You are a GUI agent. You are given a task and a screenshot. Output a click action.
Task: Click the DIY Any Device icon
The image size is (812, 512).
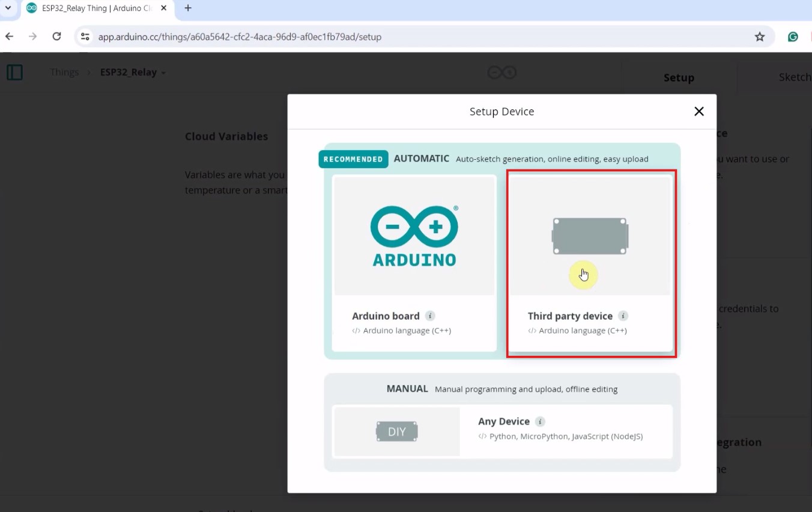[396, 431]
